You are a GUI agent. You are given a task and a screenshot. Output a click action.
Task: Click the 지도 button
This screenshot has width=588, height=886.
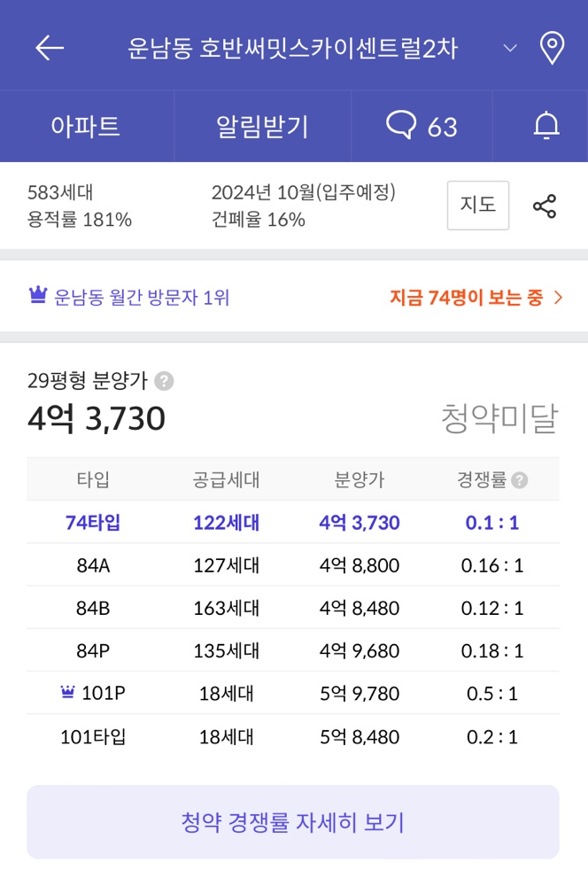click(478, 206)
